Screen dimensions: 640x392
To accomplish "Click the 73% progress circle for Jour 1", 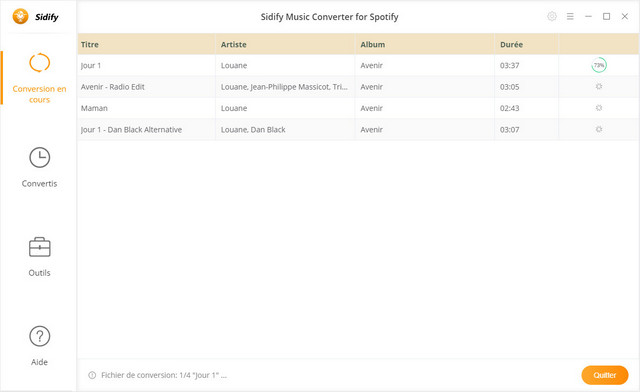I will (x=599, y=65).
